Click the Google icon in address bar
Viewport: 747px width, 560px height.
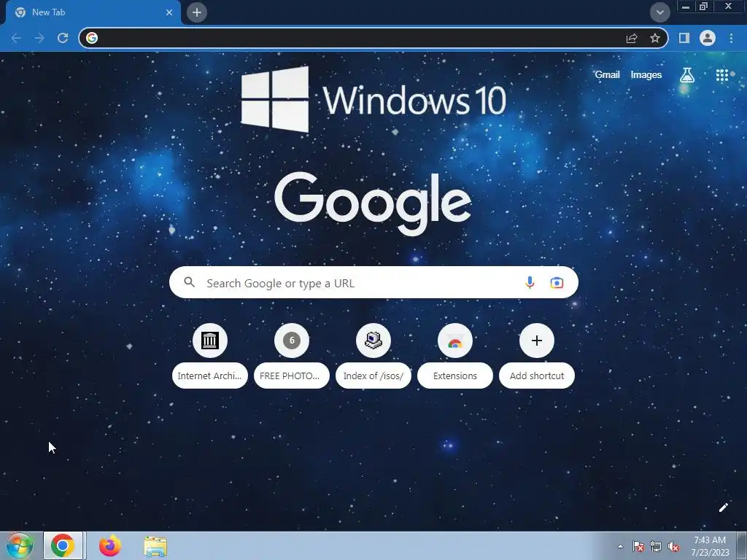tap(92, 38)
